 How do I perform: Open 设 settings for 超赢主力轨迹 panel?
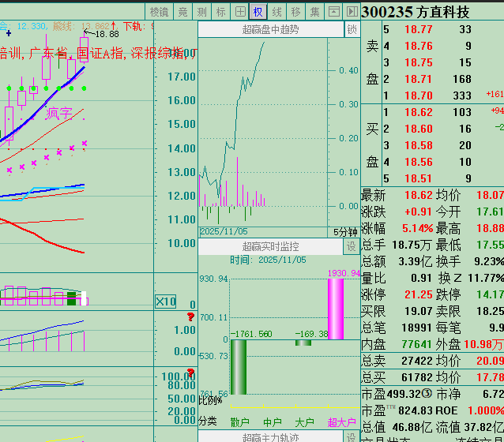351,436
